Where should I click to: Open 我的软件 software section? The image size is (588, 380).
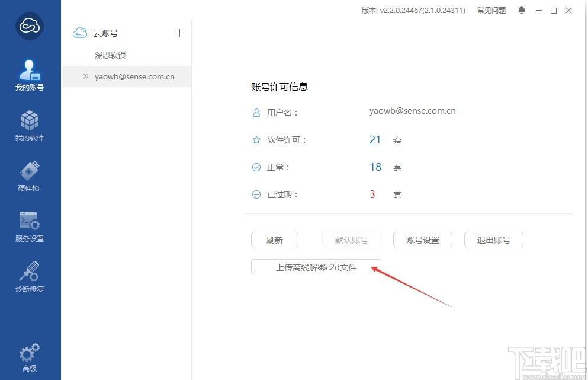[30, 126]
